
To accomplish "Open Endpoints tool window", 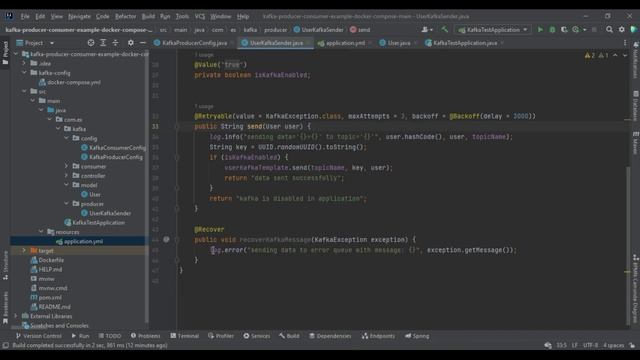I will (x=378, y=336).
